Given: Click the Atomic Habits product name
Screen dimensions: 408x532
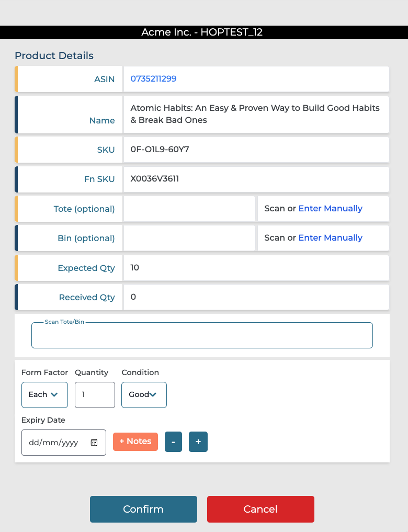Looking at the screenshot, I should pyautogui.click(x=255, y=114).
